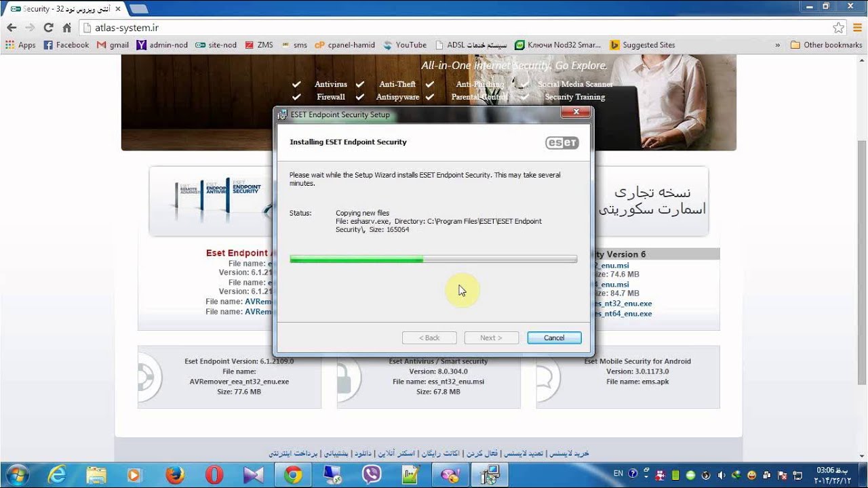The image size is (868, 488).
Task: Open the YouTube bookmark
Action: 405,45
